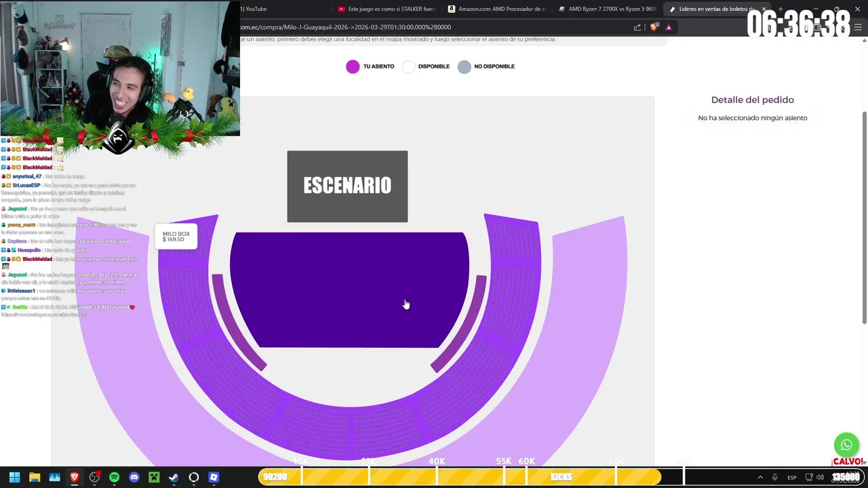Open Steam from the taskbar

pyautogui.click(x=174, y=477)
